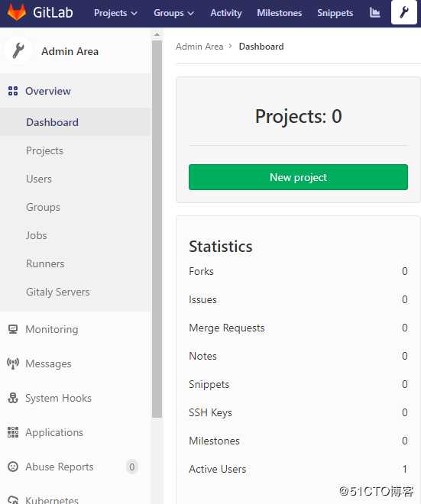Click the sidebar scrollbar up arrow
The image size is (421, 504).
157,34
